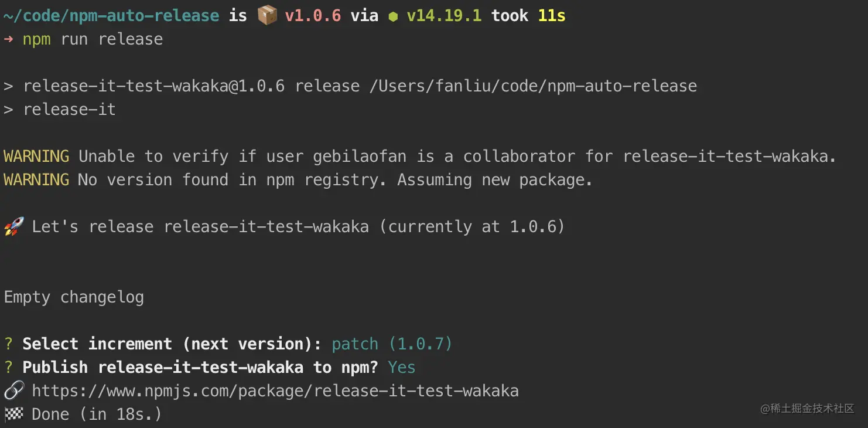Click the Empty changelog text
This screenshot has width=868, height=428.
(74, 297)
